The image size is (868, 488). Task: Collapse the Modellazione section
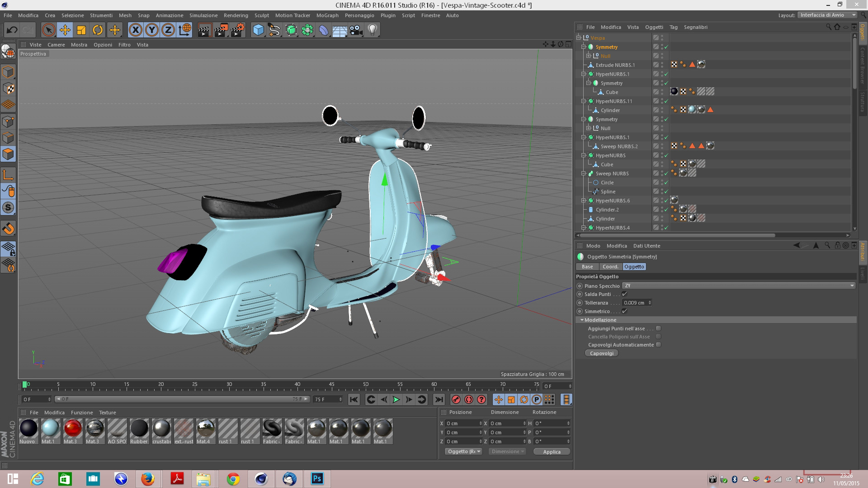coord(582,320)
